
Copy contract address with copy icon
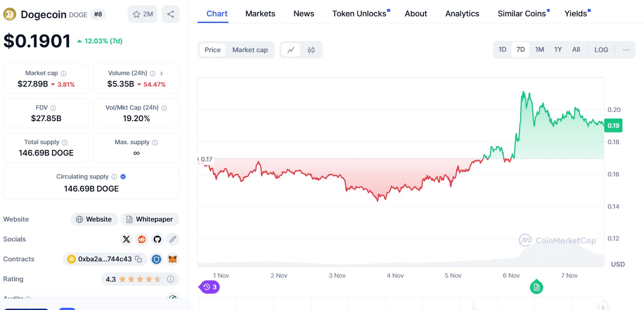point(139,259)
